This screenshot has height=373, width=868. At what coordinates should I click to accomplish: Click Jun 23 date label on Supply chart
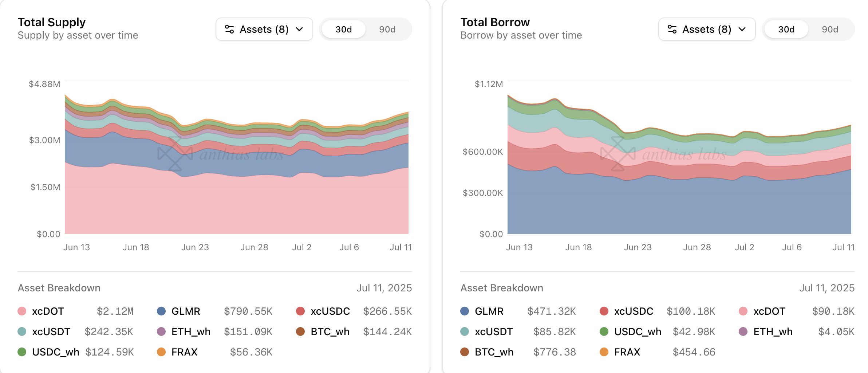click(x=195, y=247)
